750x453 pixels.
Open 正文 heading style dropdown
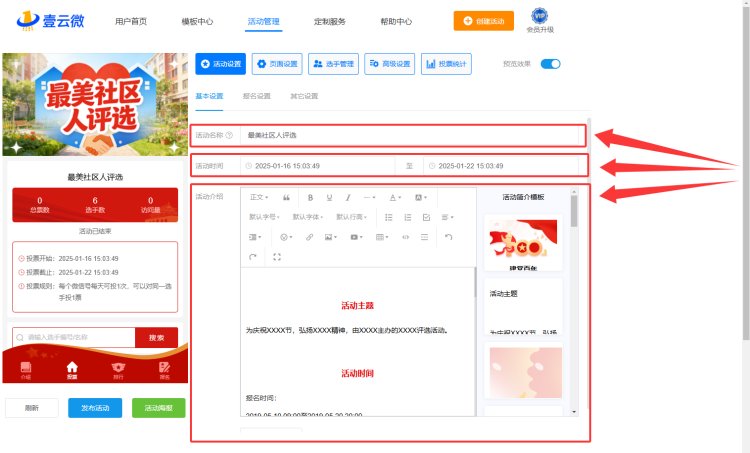[x=259, y=198]
